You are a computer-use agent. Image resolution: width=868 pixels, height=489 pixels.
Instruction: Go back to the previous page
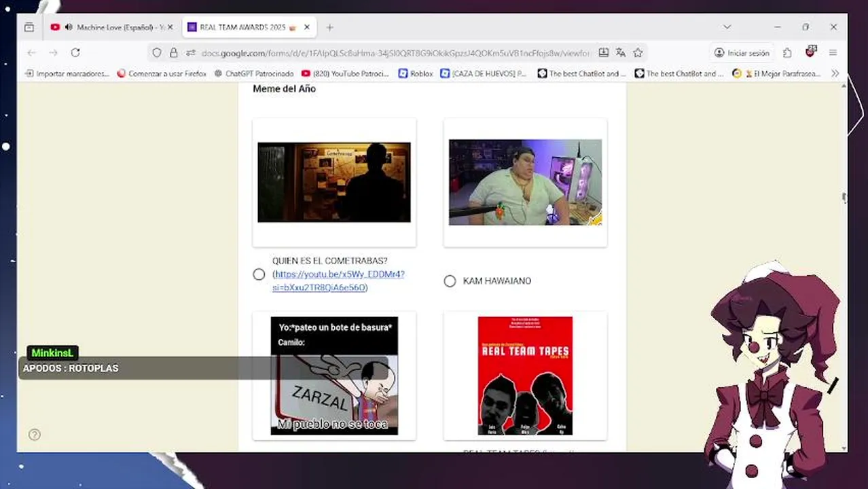click(31, 52)
